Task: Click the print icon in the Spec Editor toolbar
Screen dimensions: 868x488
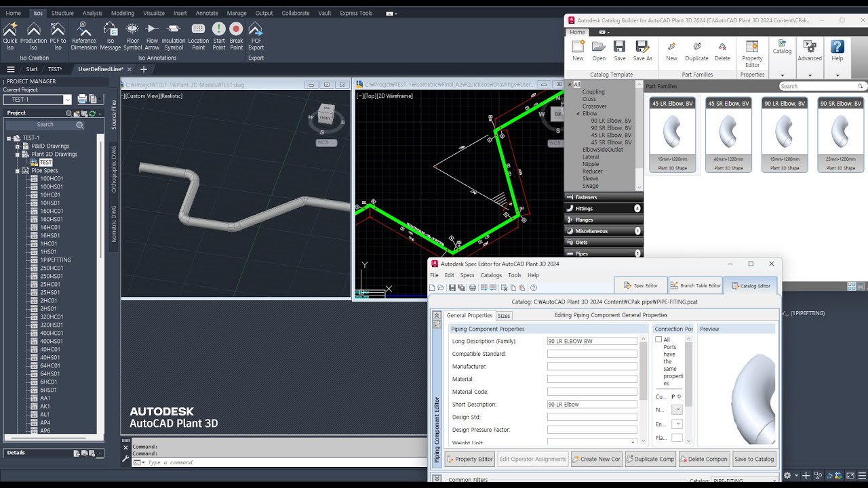Action: 473,287
